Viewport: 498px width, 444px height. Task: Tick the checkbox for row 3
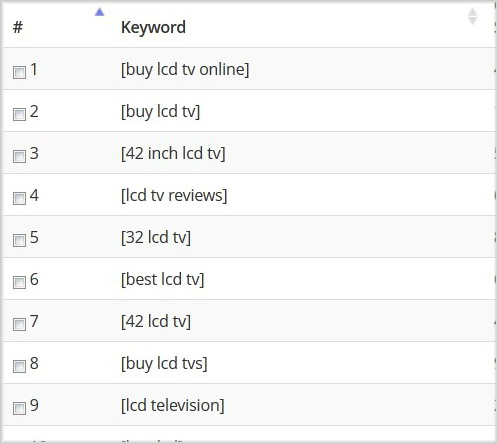pos(19,156)
